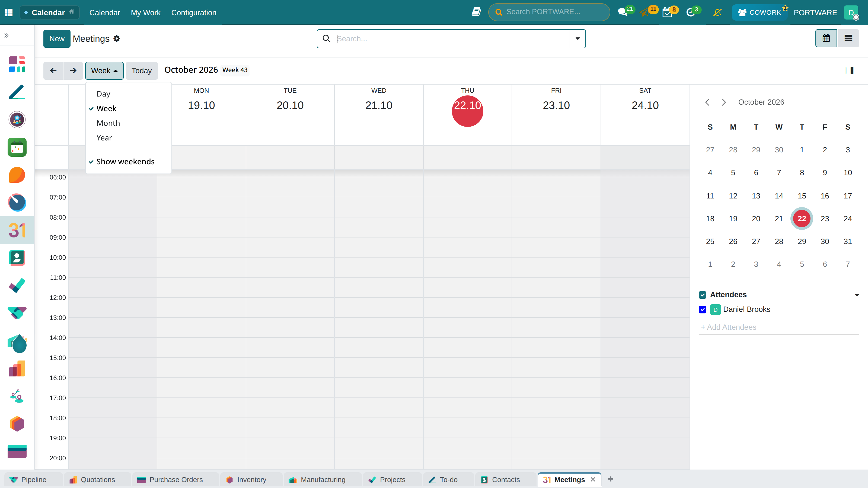This screenshot has height=488, width=868.
Task: Click the activities calendar-check icon with badge 8
Action: click(667, 12)
